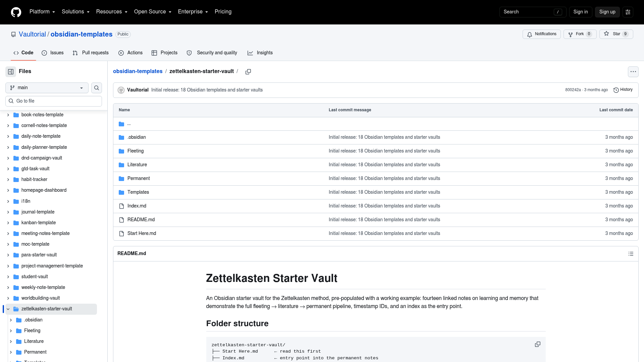Open the Vaultorial owner link

(x=32, y=35)
